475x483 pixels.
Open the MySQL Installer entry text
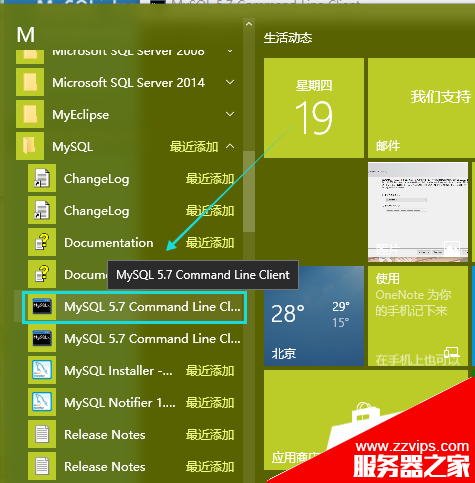118,371
